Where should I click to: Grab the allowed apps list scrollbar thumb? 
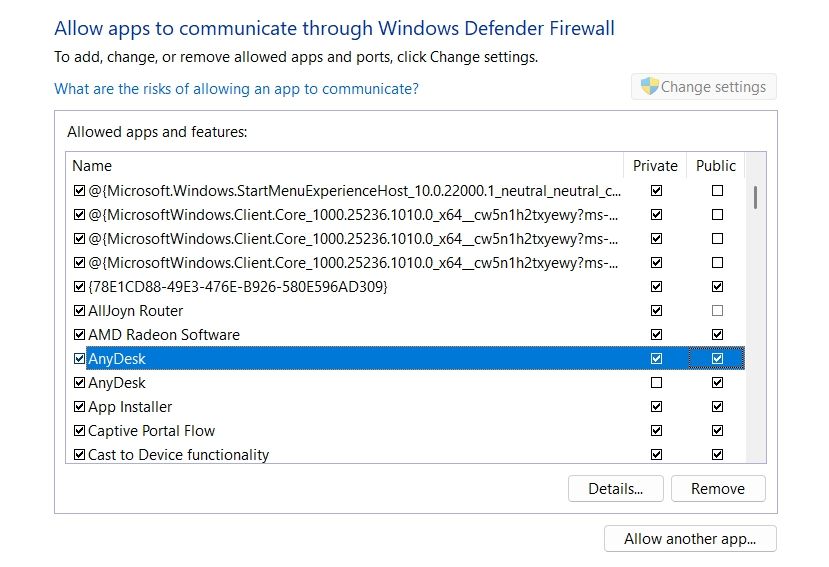(756, 197)
